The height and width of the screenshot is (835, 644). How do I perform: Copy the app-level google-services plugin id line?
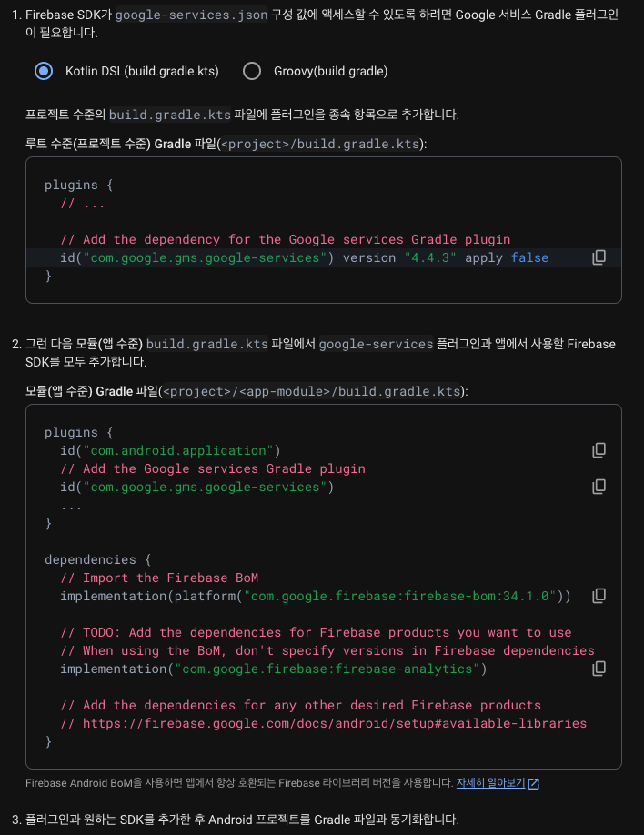tap(599, 487)
